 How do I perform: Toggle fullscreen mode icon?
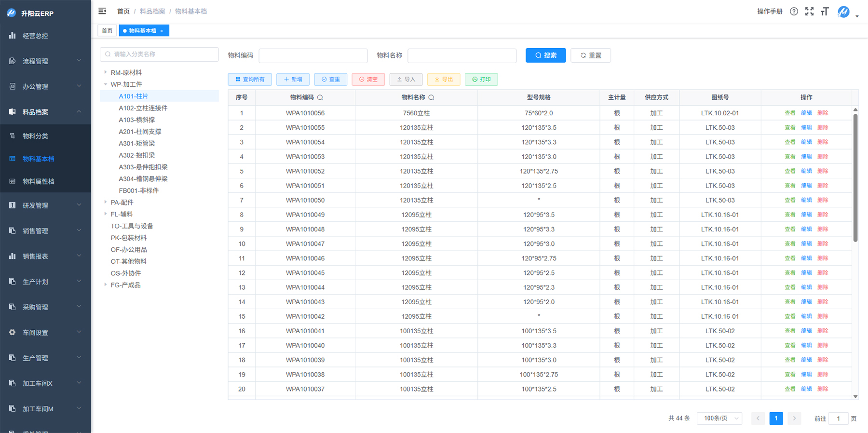point(809,12)
